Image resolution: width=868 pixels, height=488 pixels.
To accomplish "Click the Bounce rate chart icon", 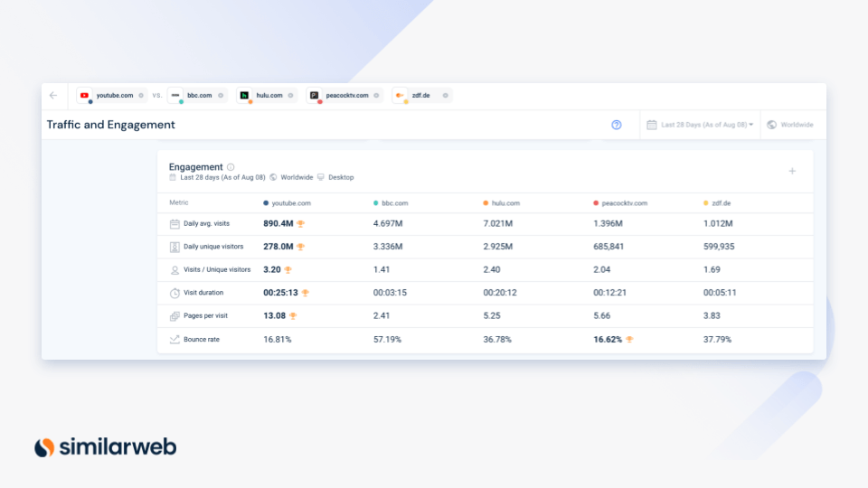I will pos(175,339).
